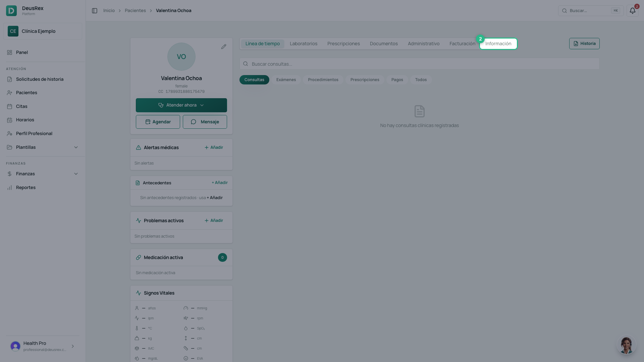Switch to the Documentos tab
The image size is (644, 362).
[384, 44]
